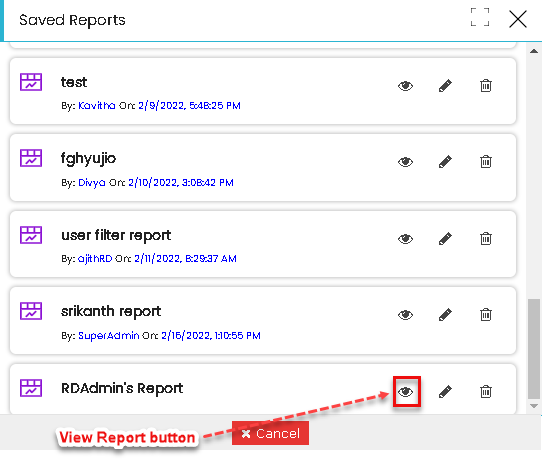View the fghyujio report via its eye icon
This screenshot has height=464, width=542.
[405, 162]
